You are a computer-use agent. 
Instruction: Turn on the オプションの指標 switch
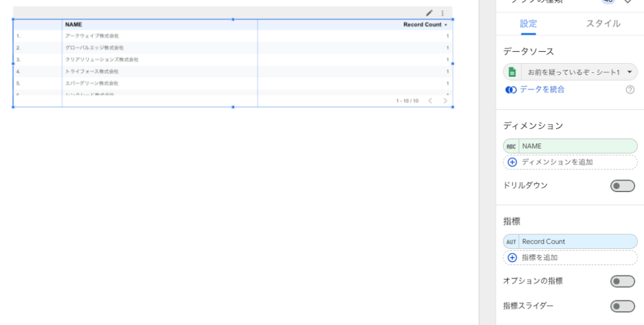click(622, 282)
